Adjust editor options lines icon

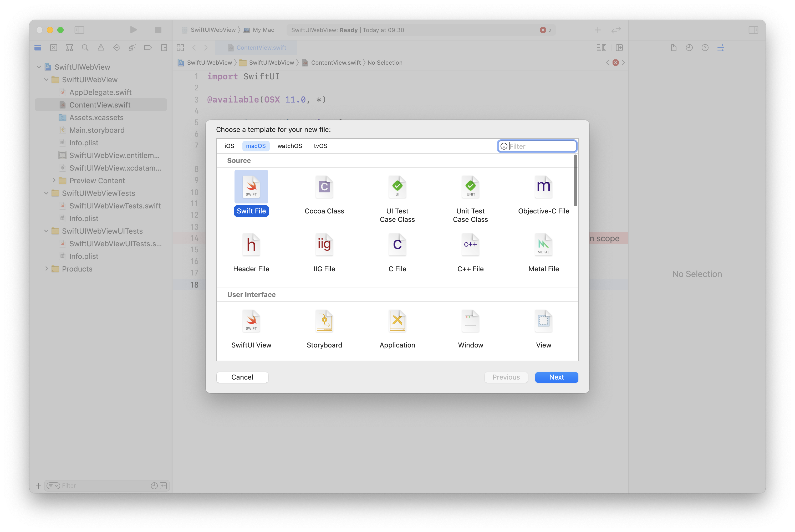(601, 48)
